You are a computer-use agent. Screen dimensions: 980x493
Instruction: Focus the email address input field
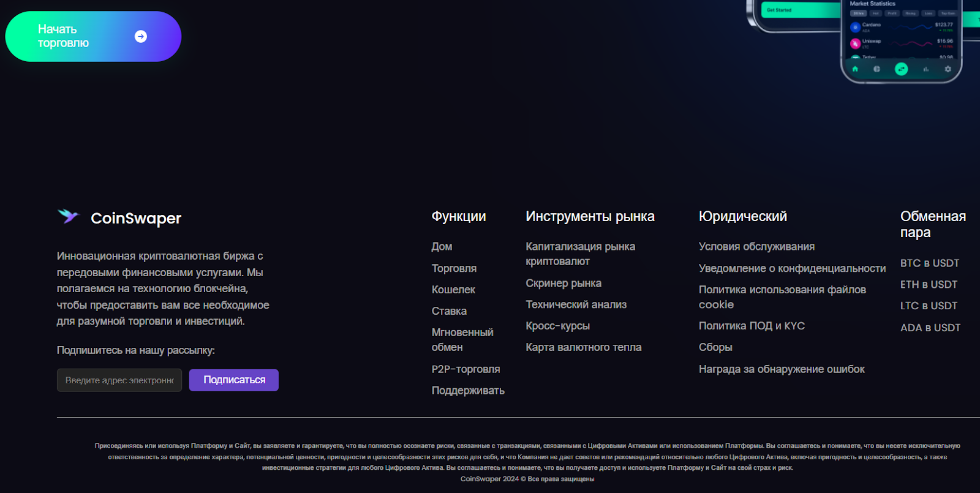click(x=119, y=380)
